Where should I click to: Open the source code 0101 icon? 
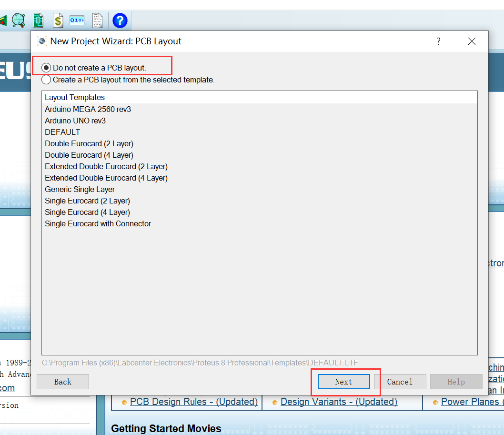[x=77, y=20]
